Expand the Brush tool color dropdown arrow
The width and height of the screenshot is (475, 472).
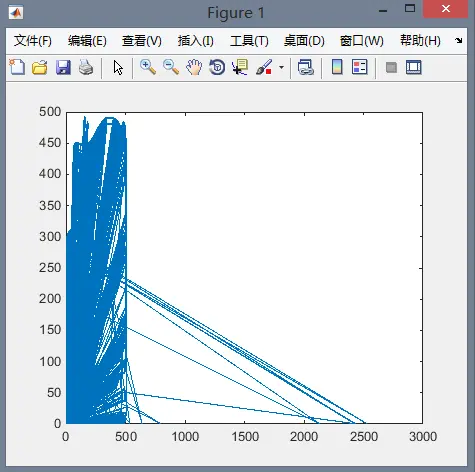281,67
